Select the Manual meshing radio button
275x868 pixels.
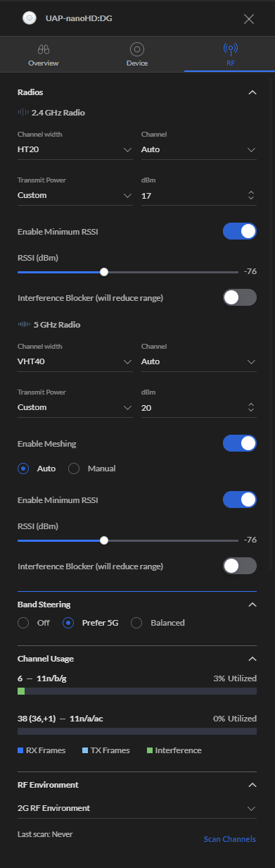coord(74,469)
